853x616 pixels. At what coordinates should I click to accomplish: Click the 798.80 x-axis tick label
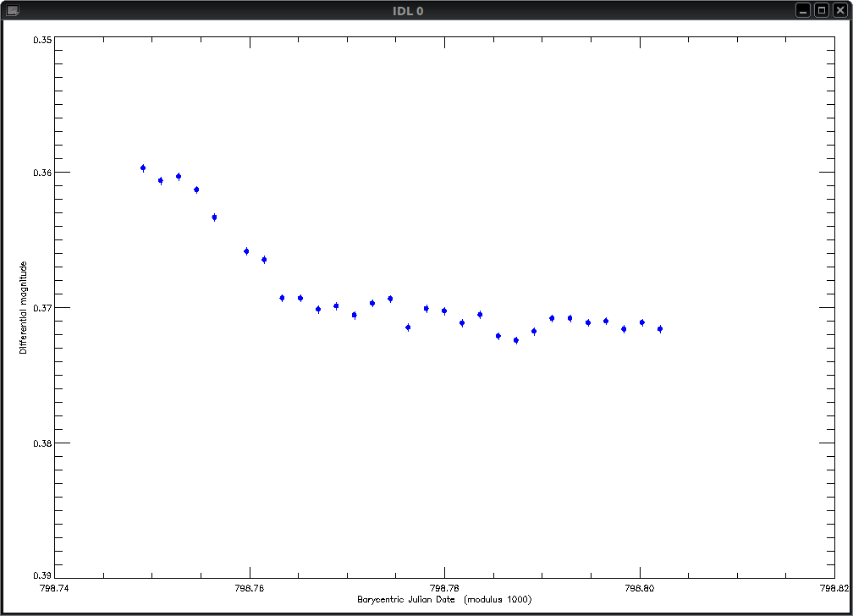[640, 588]
